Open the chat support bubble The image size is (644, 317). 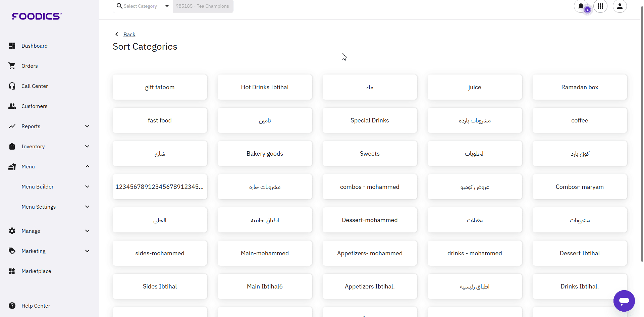pyautogui.click(x=624, y=301)
